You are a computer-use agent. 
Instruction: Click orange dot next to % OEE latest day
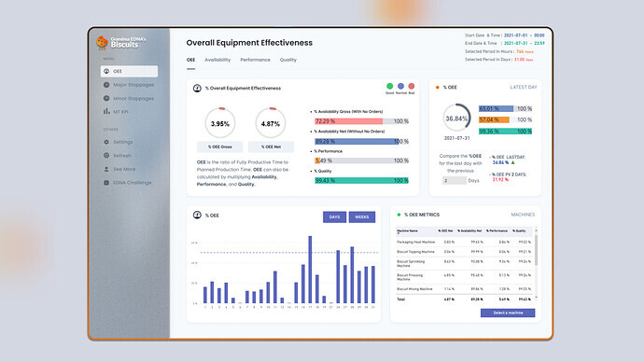tap(437, 87)
